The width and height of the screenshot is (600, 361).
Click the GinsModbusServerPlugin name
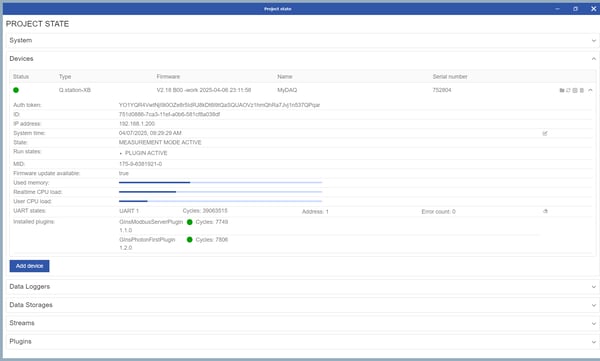tap(151, 222)
